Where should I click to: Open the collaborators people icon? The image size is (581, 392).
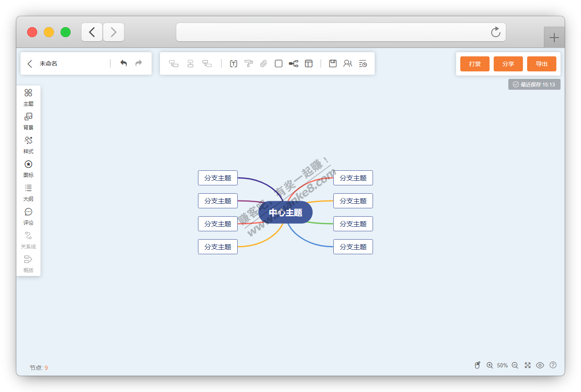348,63
